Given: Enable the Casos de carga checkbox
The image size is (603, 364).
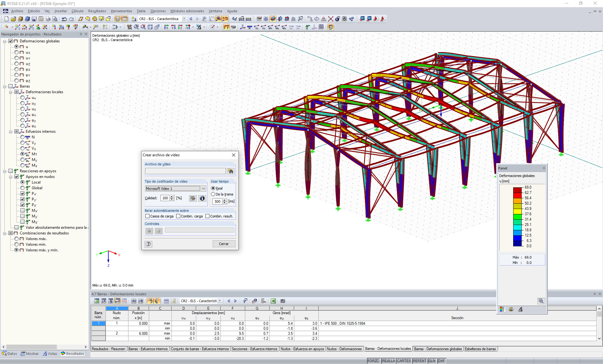Looking at the screenshot, I should (x=147, y=216).
